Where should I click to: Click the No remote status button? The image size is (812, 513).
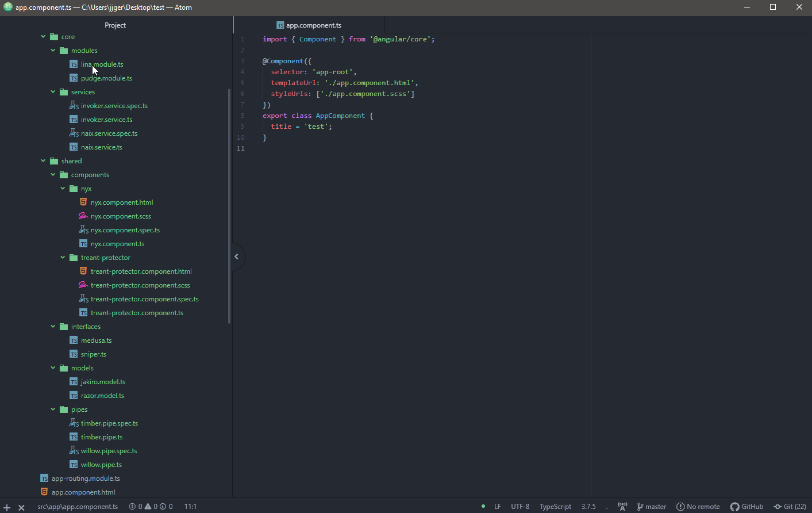(698, 507)
